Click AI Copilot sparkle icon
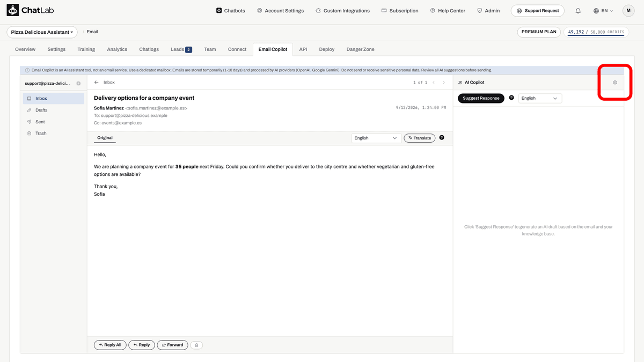 pos(460,83)
